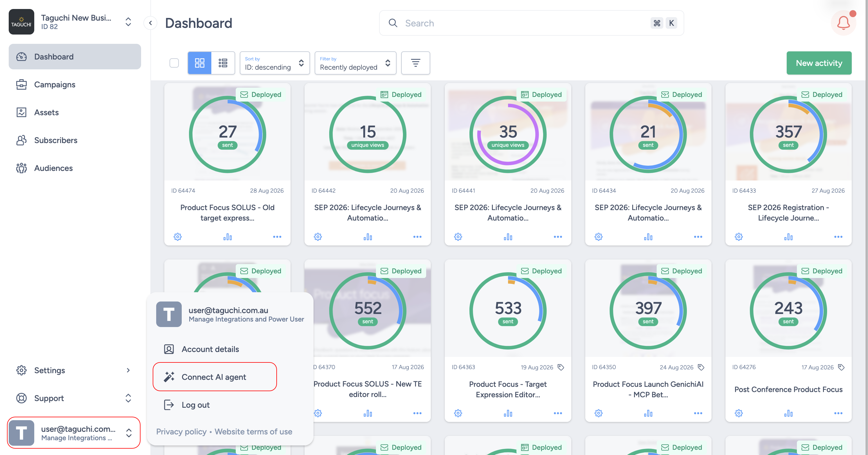This screenshot has width=868, height=455.
Task: Switch to grid view
Action: tap(199, 63)
